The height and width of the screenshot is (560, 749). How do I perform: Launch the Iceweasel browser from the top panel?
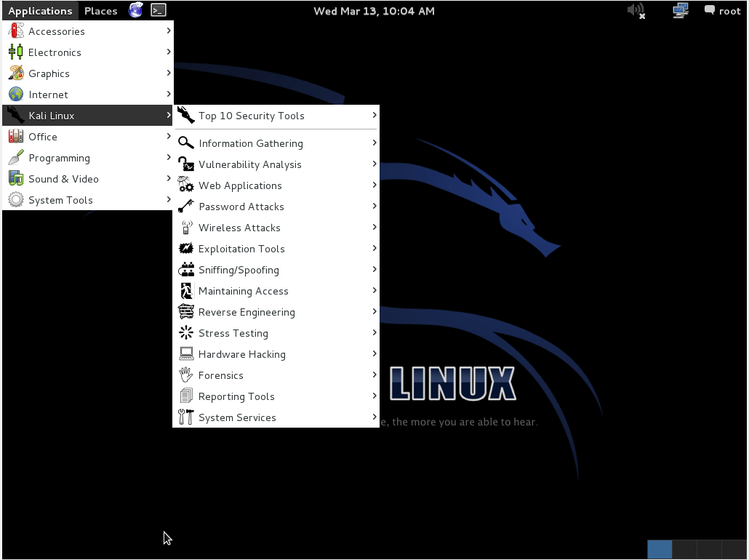click(x=135, y=10)
